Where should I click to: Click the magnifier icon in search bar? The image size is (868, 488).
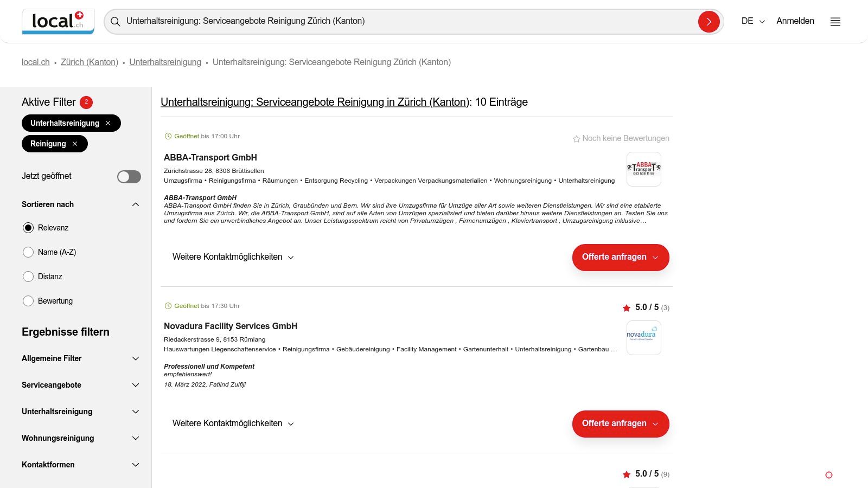(x=116, y=22)
